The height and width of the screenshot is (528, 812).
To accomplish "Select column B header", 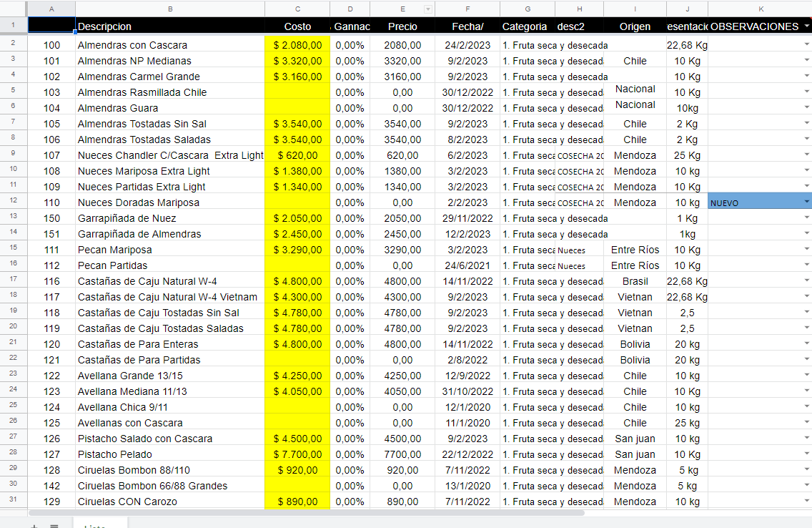I will tap(170, 9).
